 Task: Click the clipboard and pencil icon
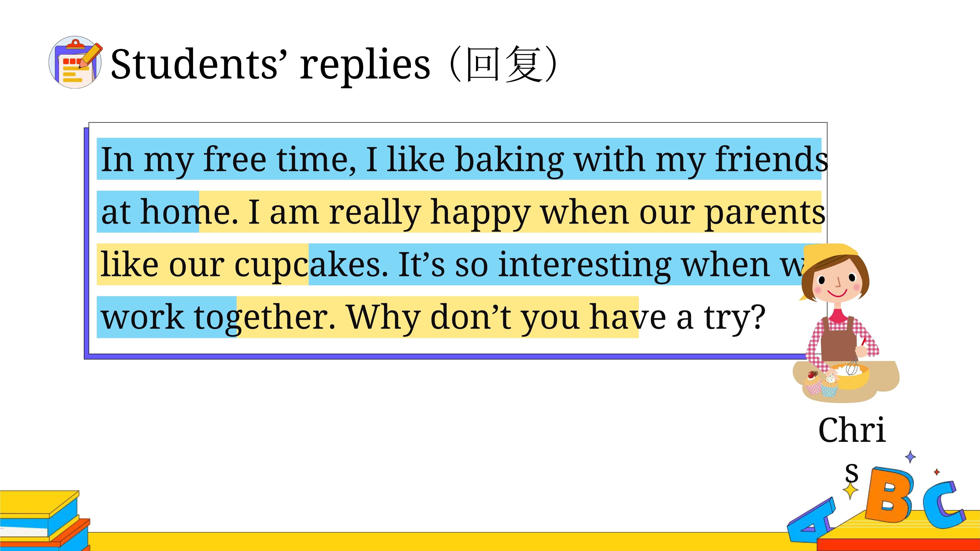coord(75,62)
